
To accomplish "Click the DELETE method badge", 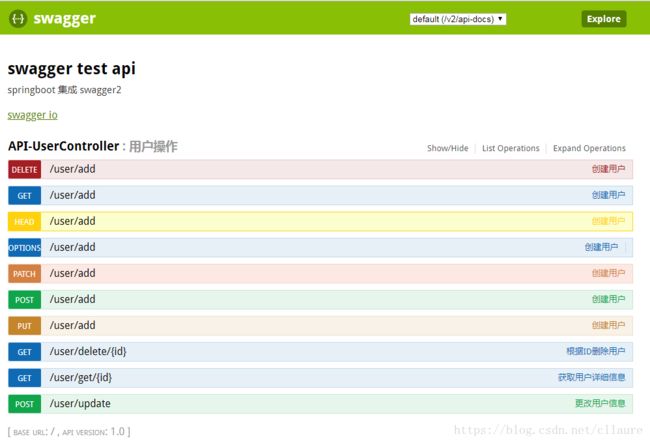I will (24, 169).
